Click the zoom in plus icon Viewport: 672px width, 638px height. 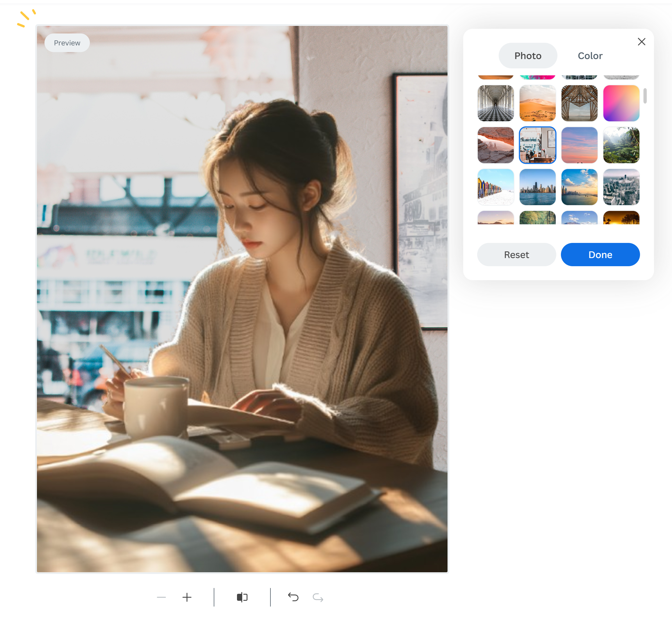tap(187, 597)
